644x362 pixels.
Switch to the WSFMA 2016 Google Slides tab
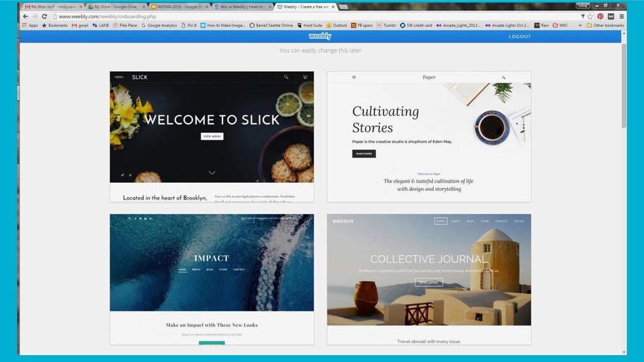tap(179, 6)
